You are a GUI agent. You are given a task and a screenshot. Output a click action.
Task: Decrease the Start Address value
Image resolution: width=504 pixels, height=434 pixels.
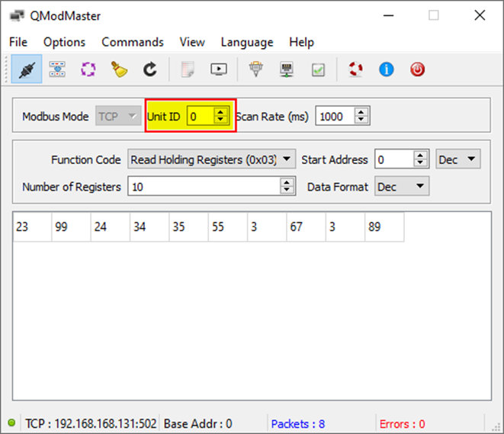[x=420, y=162]
